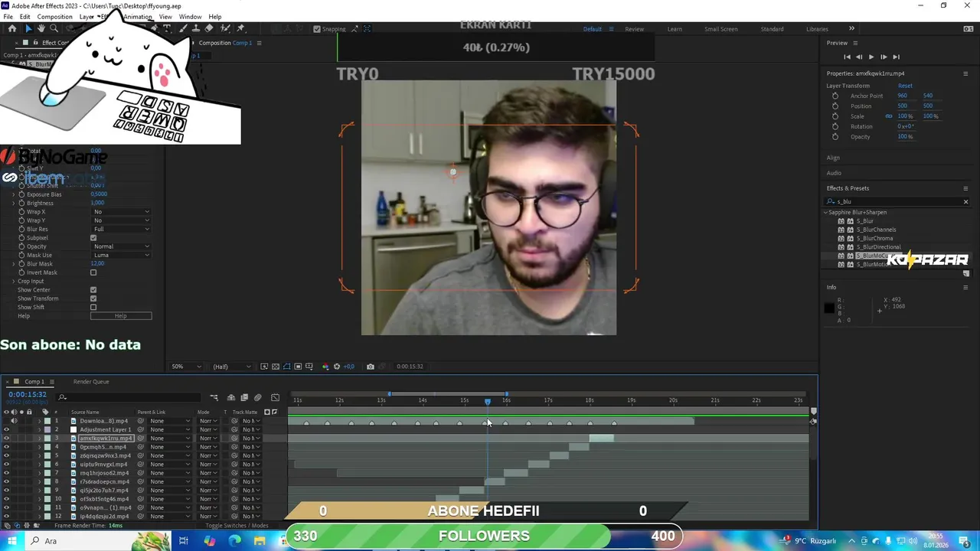Click the snapshot camera icon below viewer
This screenshot has width=980, height=551.
click(x=371, y=367)
